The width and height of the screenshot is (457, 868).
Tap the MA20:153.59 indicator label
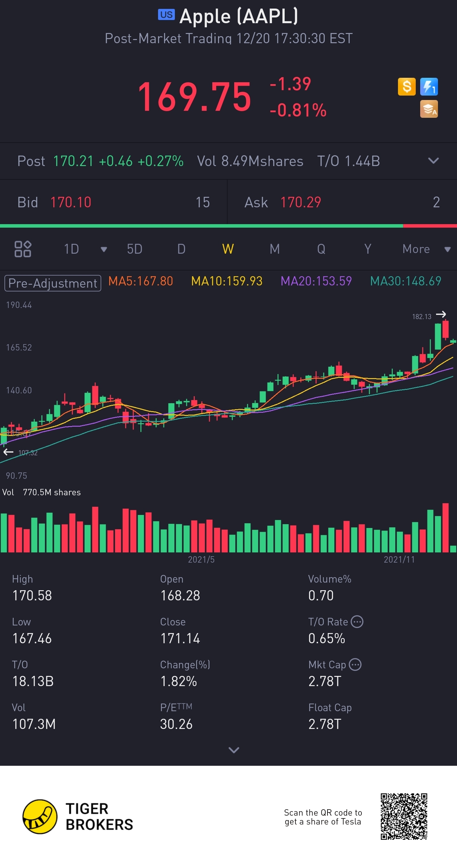[x=316, y=281]
